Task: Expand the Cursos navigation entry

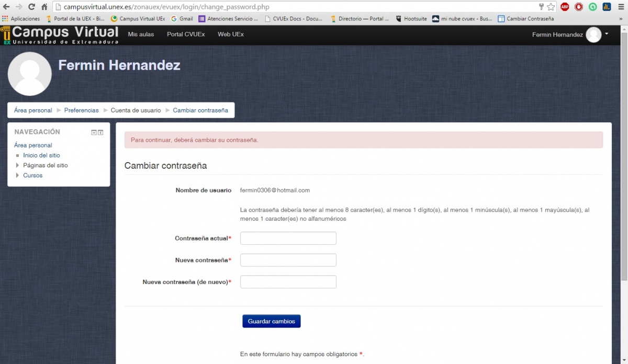Action: point(16,175)
